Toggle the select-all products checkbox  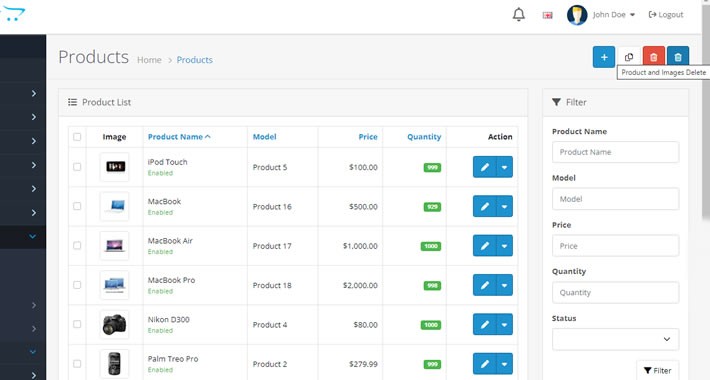click(x=77, y=137)
